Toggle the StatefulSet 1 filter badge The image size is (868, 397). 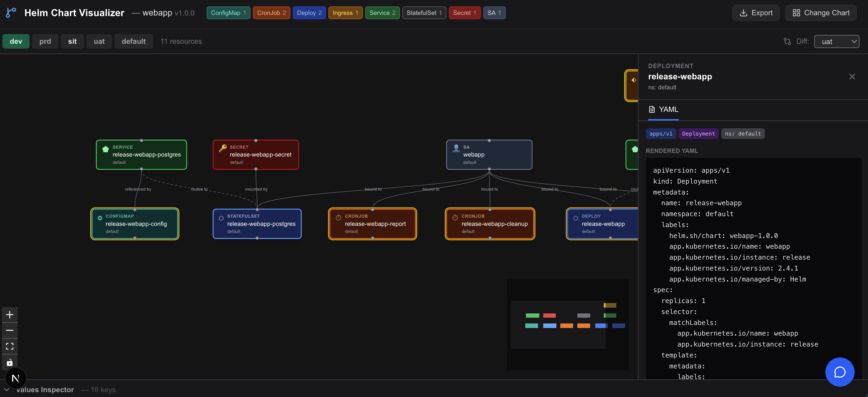pyautogui.click(x=424, y=13)
